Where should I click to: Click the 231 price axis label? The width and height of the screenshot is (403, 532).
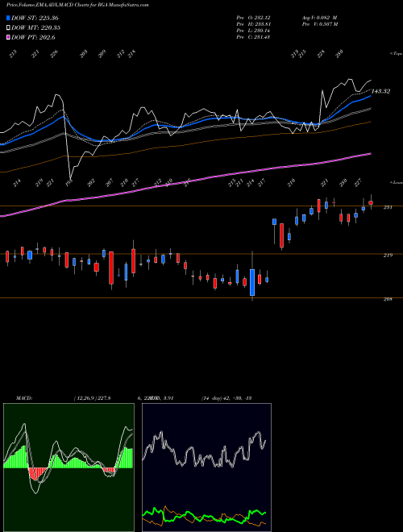pos(388,207)
